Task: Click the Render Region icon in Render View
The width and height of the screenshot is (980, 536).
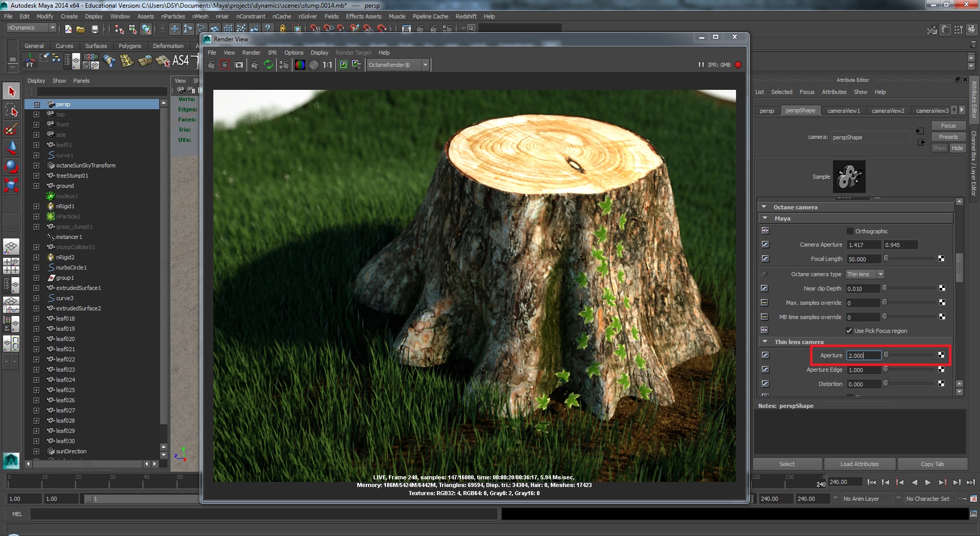Action: (x=225, y=65)
